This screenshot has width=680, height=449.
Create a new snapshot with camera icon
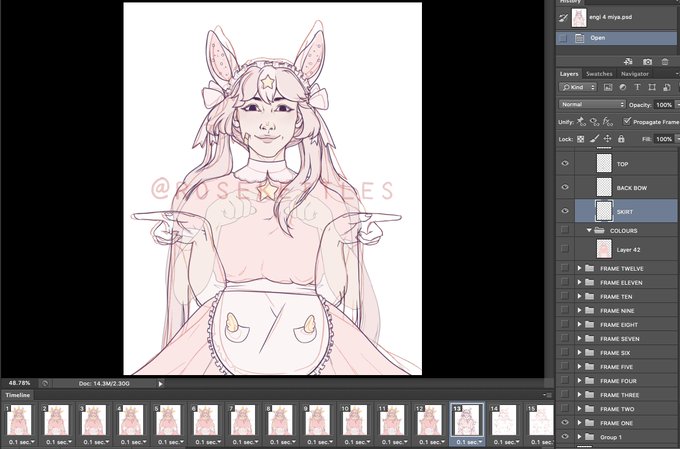coord(647,62)
